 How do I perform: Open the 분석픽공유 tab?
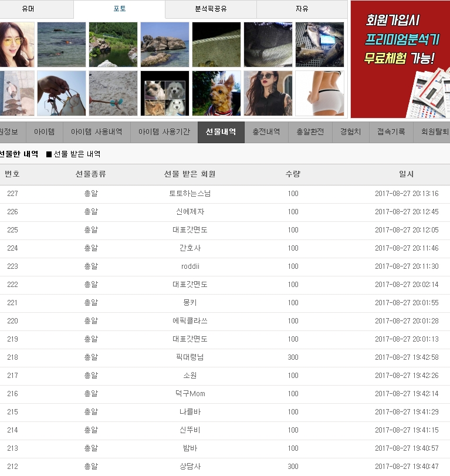click(211, 9)
